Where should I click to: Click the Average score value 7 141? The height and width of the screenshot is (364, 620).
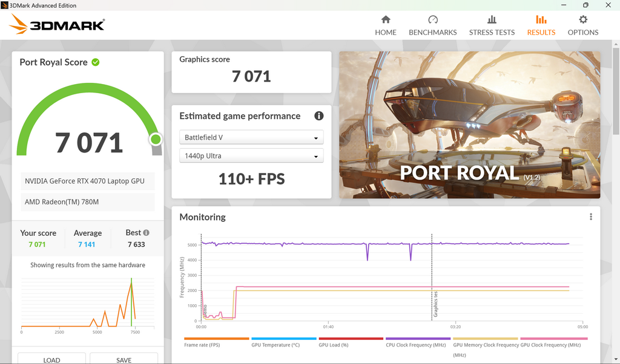pyautogui.click(x=87, y=244)
